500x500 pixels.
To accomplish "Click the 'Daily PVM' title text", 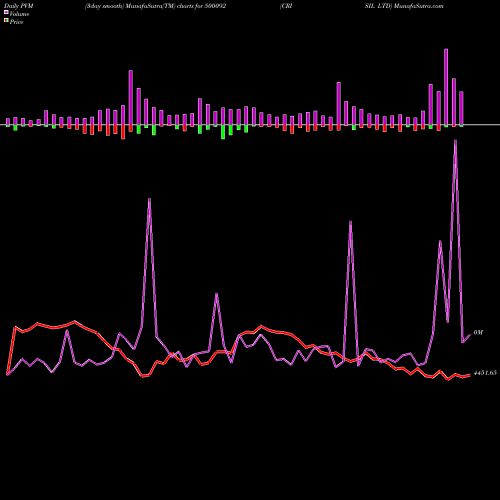I will pos(19,6).
